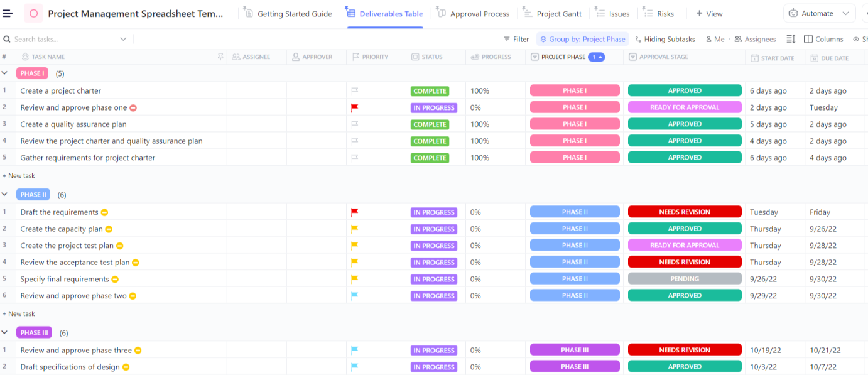Set red priority flag on Create a project charter
868x375 pixels.
355,90
